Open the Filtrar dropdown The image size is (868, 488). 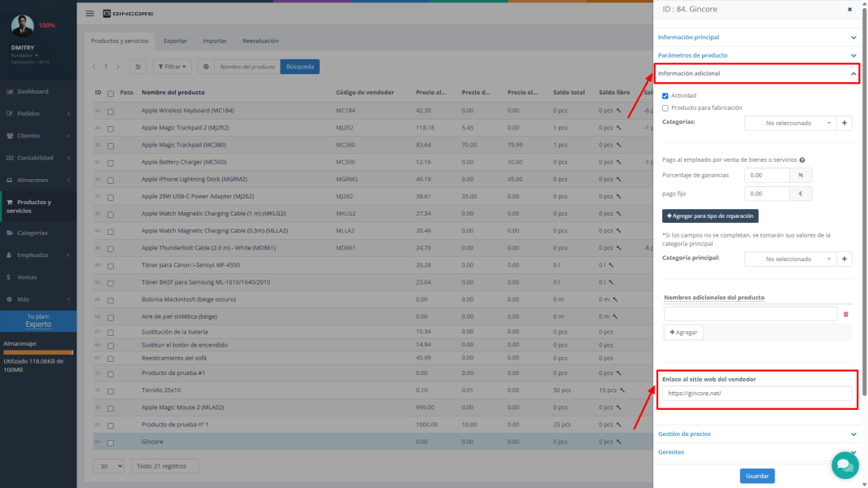click(x=172, y=67)
